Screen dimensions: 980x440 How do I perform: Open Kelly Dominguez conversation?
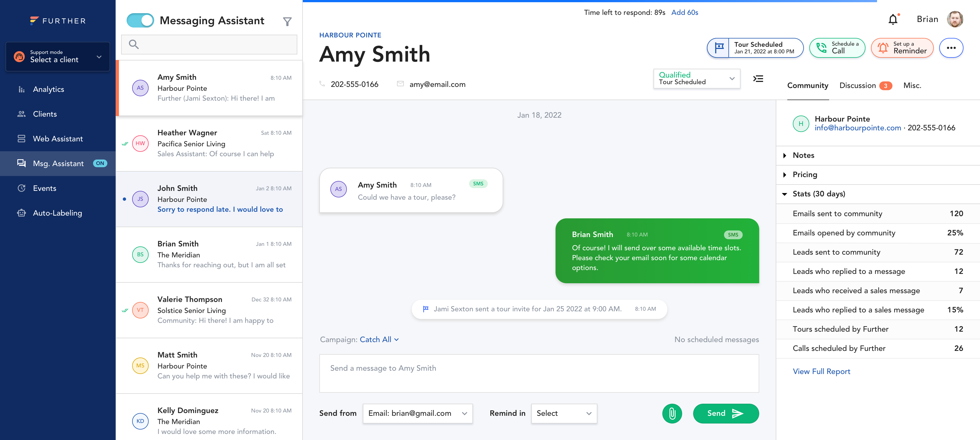coord(209,417)
